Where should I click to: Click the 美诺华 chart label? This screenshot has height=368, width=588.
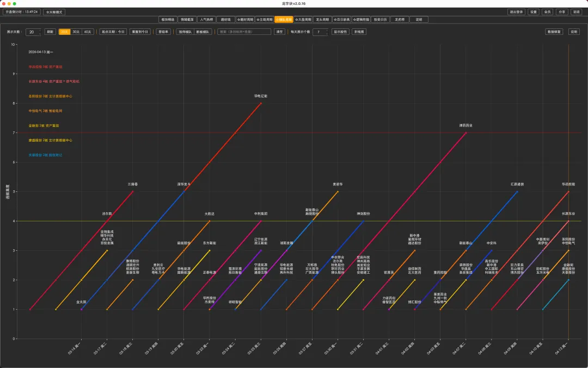coord(338,184)
